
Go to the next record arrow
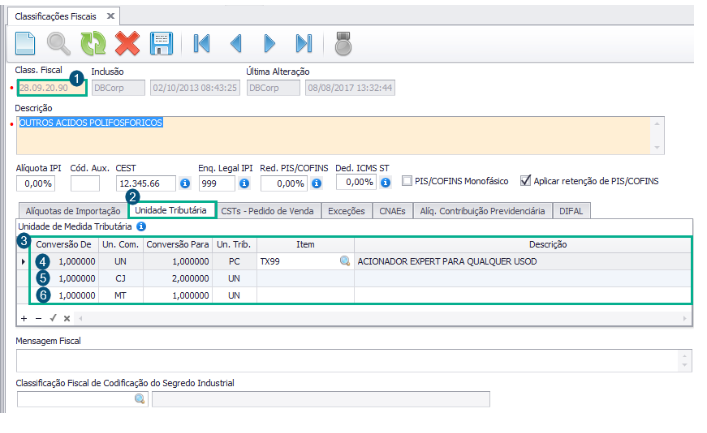(x=269, y=43)
